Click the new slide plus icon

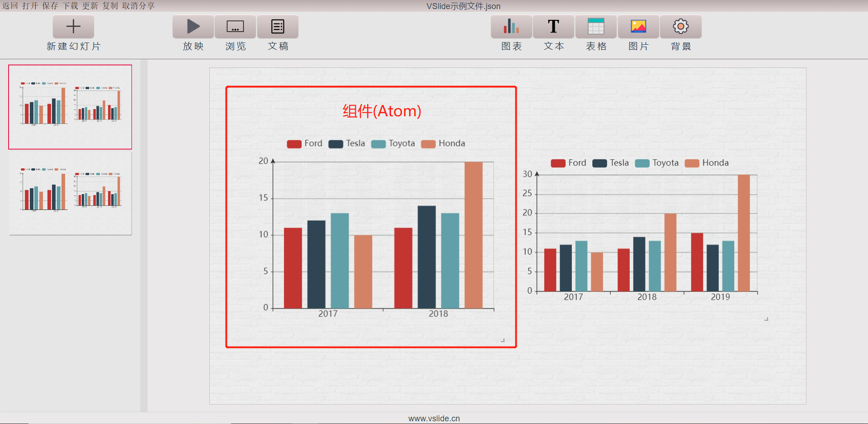coord(73,27)
